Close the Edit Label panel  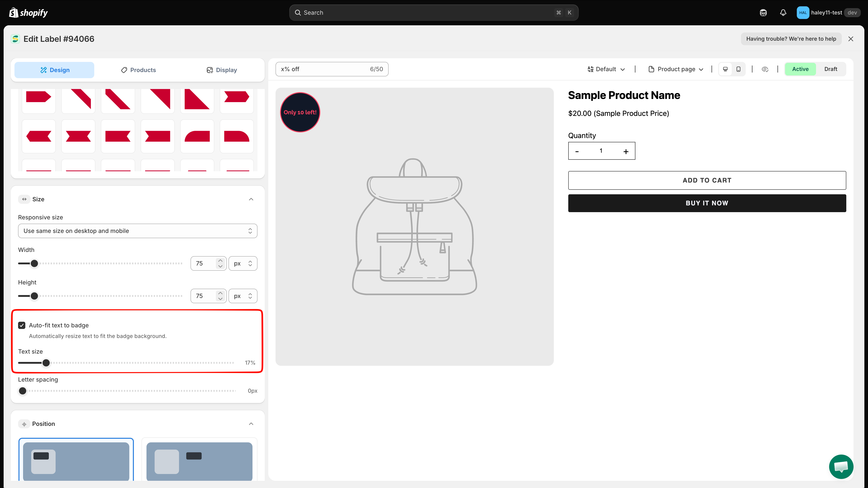(x=851, y=39)
